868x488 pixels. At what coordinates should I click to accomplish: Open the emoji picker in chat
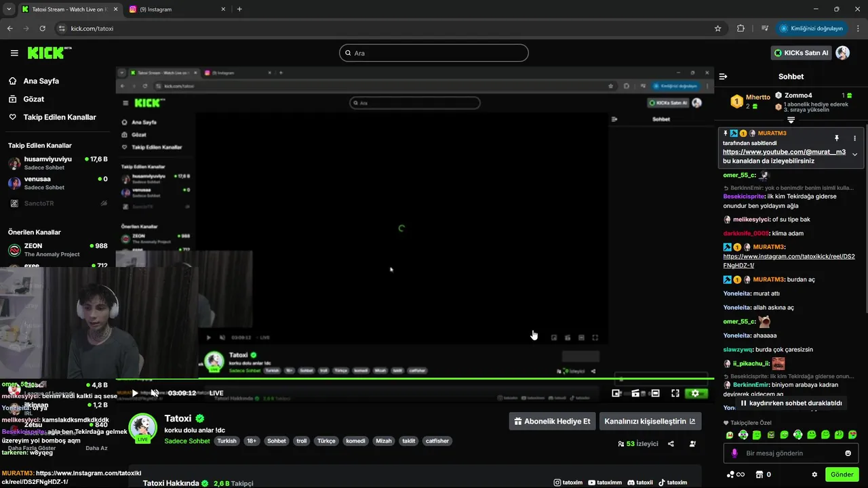coord(848,453)
